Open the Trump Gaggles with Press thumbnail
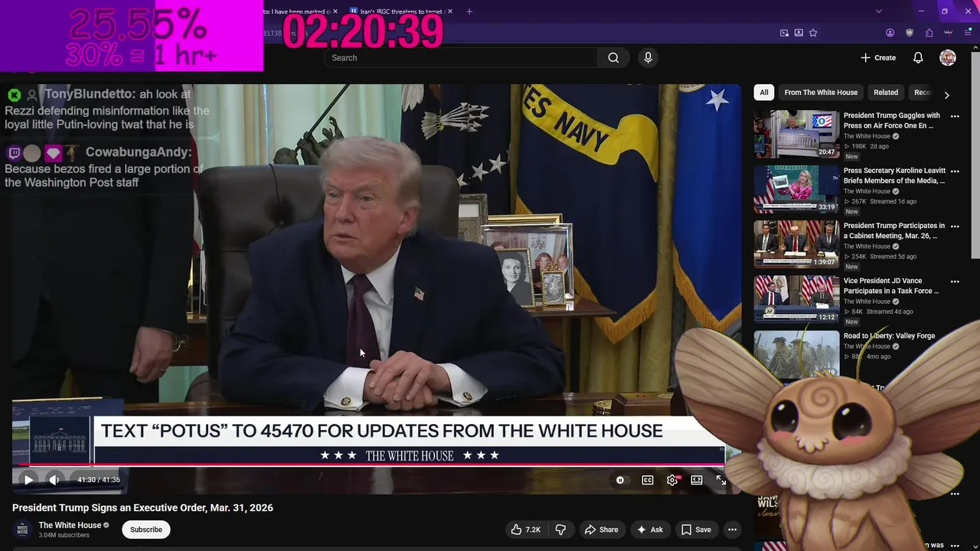Screen dimensions: 980x551 point(796,134)
